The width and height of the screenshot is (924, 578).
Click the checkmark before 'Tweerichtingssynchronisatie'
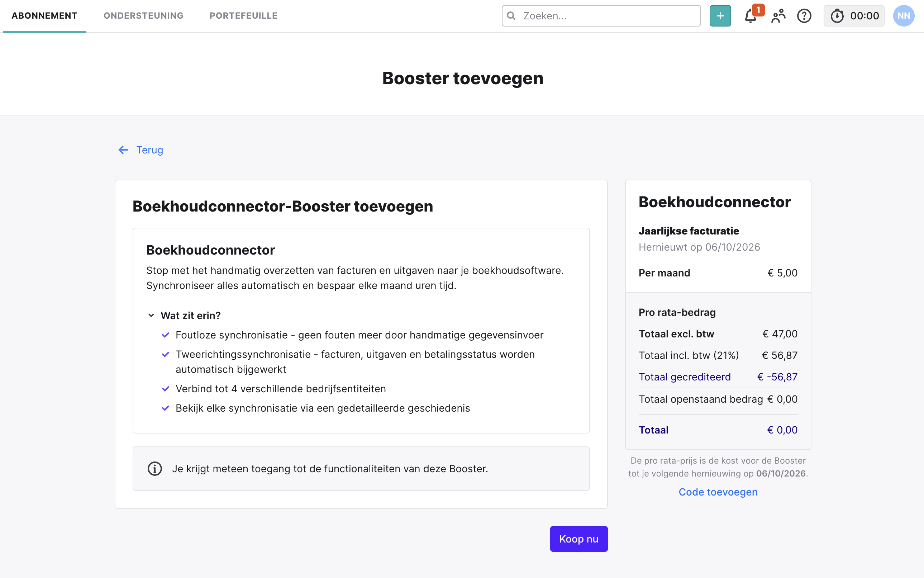[166, 354]
